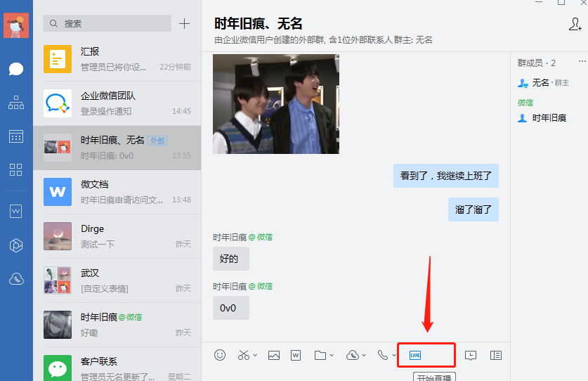The image size is (588, 381).
Task: Click the 企业微信团队 logo avatar
Action: point(58,103)
